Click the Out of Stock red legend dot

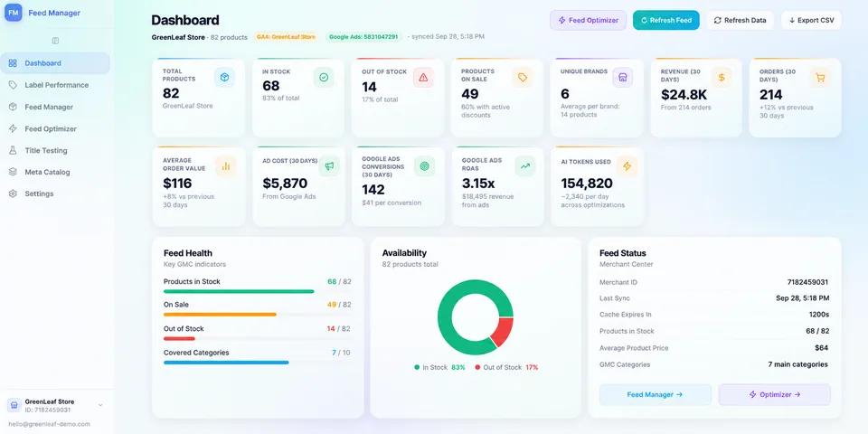click(477, 367)
